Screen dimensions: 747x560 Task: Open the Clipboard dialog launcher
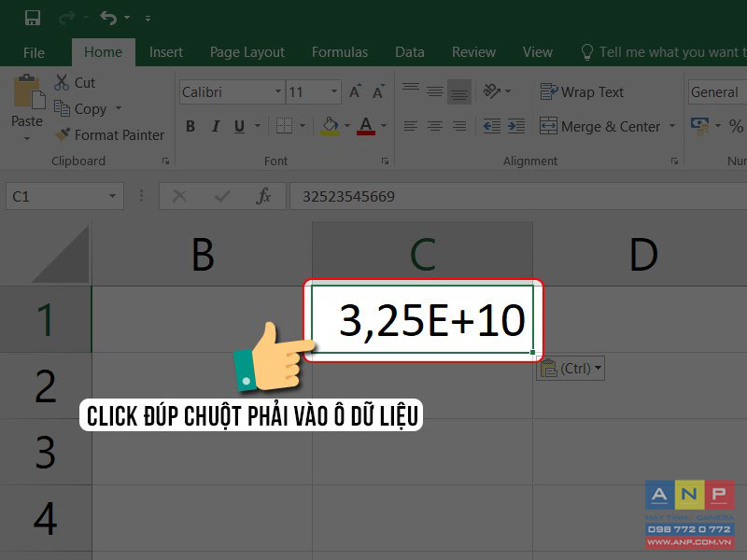click(165, 161)
